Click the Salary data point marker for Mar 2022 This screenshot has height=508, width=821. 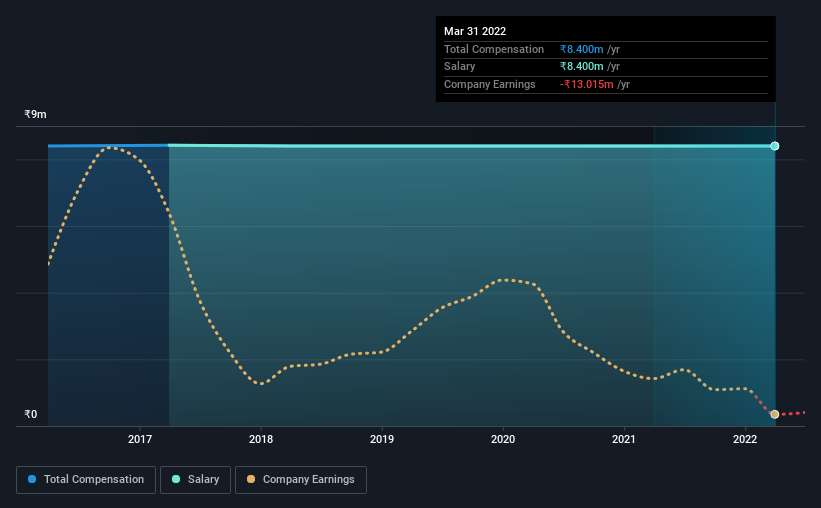774,146
